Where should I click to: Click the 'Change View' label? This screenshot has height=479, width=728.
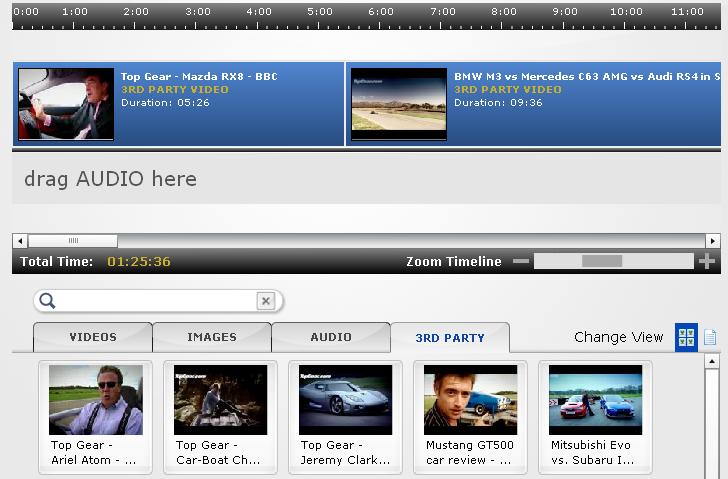tap(618, 337)
